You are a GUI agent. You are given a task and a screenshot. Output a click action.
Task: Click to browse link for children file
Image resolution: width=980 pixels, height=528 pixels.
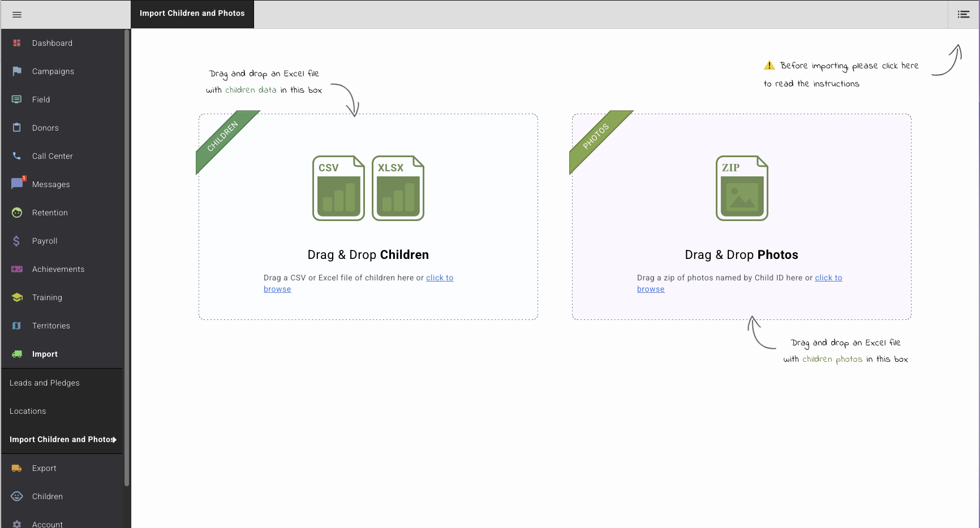click(x=440, y=278)
